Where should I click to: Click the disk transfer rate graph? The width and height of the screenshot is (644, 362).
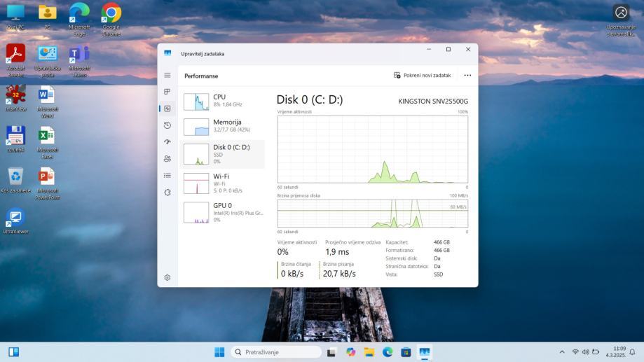[373, 214]
